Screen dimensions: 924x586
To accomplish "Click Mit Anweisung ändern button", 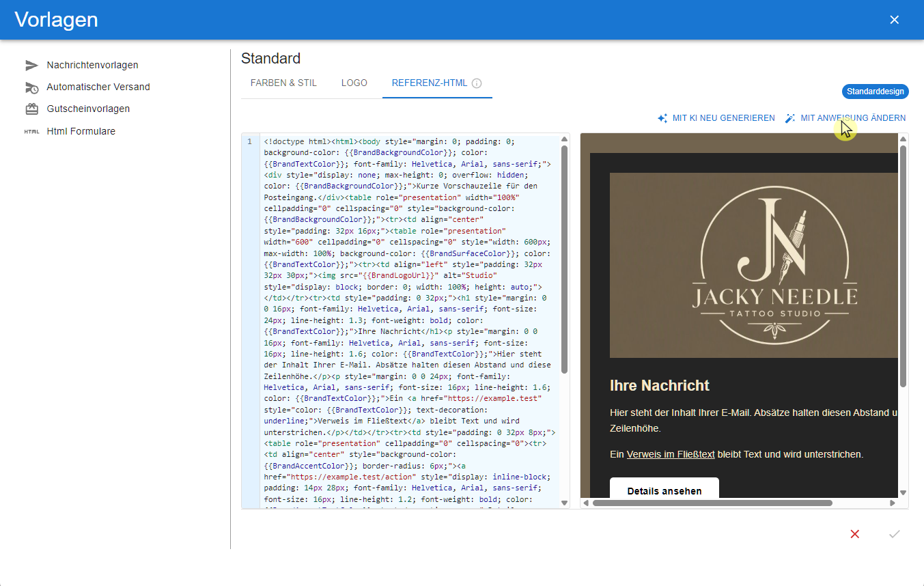I will coord(845,118).
